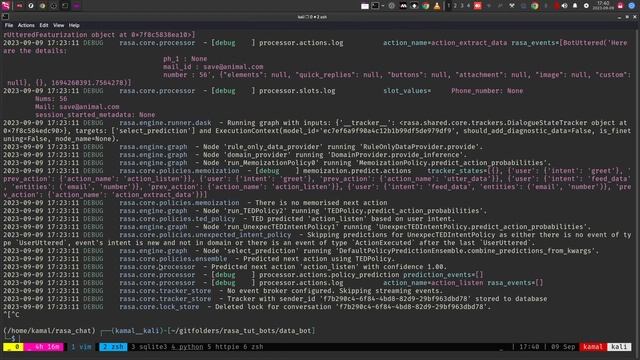Image resolution: width=640 pixels, height=360 pixels.
Task: Click the grey circular icon in taskbar
Action: pyautogui.click(x=392, y=6)
